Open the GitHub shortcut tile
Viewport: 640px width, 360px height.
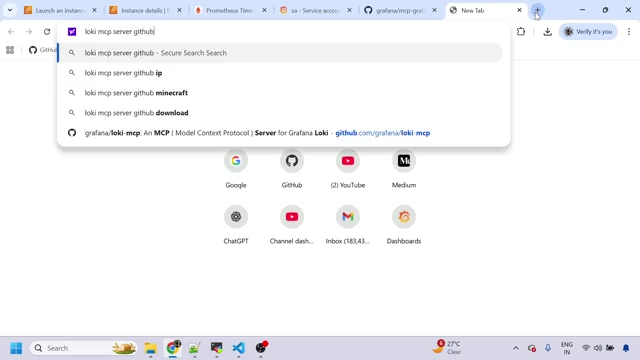click(292, 169)
